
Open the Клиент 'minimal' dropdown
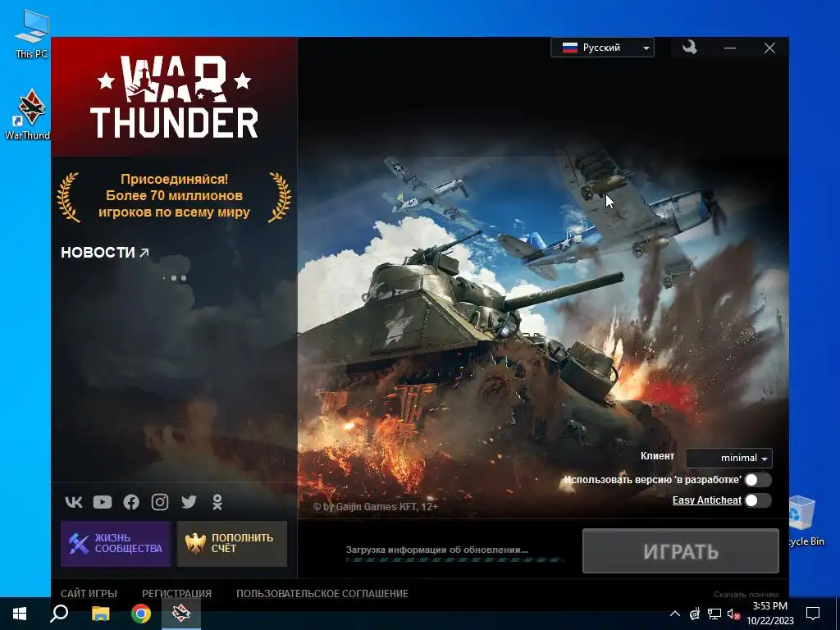[729, 458]
